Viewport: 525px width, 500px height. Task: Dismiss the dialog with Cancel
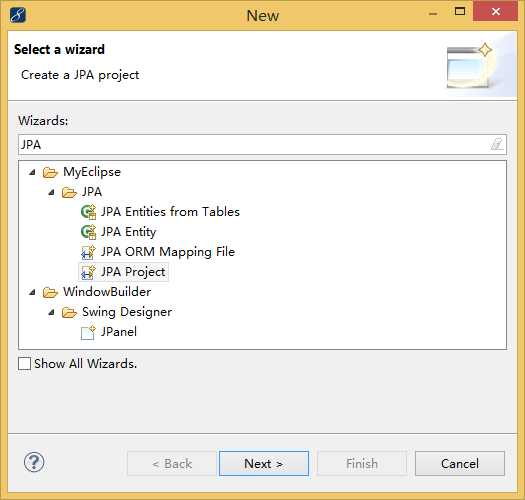pos(460,463)
